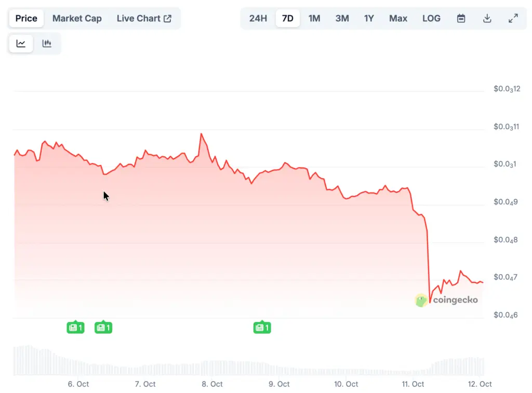Expand chart to fullscreen
This screenshot has height=393, width=532.
coord(513,19)
